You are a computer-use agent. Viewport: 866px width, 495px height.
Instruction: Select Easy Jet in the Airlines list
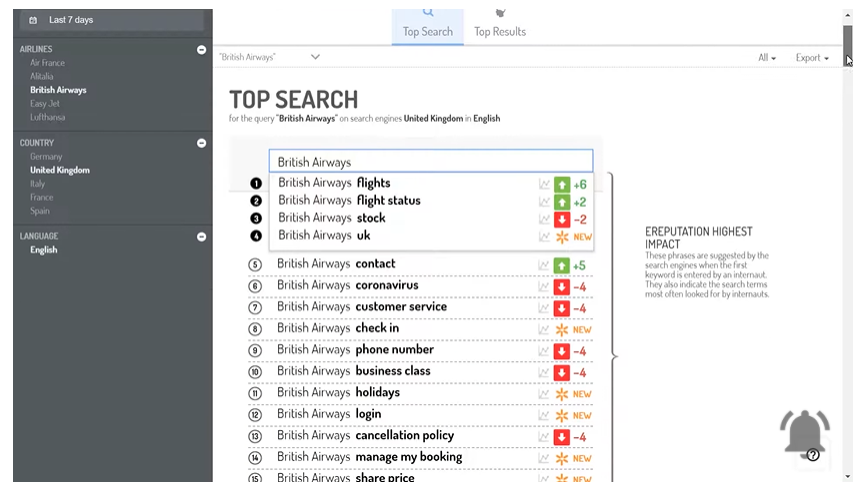click(x=45, y=103)
